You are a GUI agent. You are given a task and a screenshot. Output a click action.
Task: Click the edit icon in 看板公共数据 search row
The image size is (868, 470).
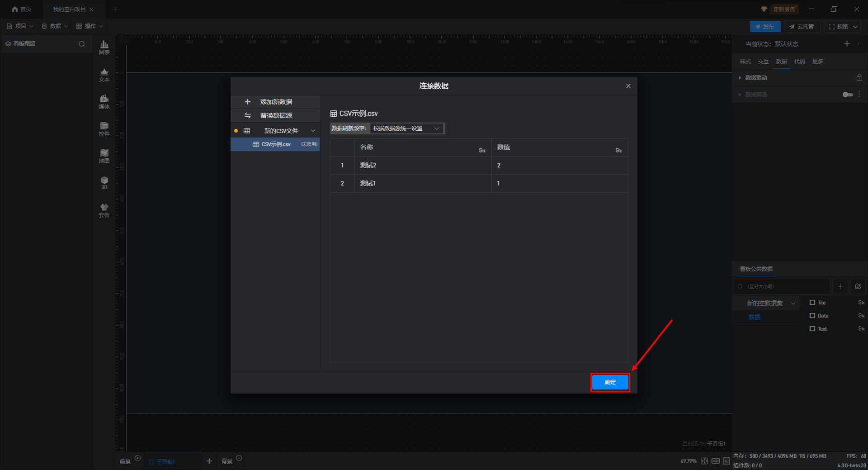pos(858,286)
